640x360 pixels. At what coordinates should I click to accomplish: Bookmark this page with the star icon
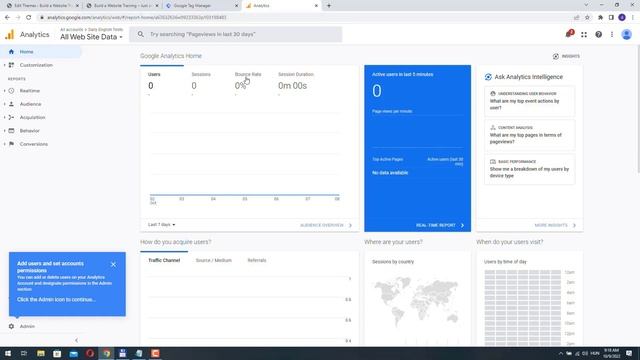pos(587,18)
